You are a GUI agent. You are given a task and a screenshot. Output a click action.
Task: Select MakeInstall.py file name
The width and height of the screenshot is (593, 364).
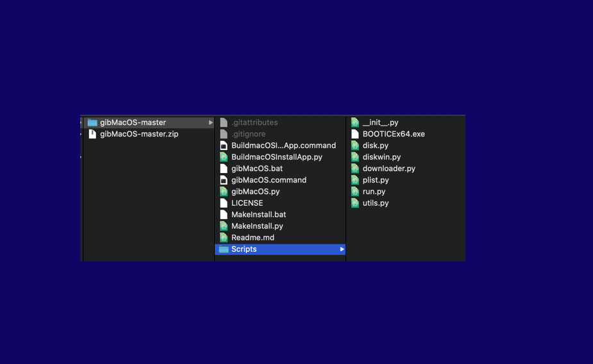point(257,226)
